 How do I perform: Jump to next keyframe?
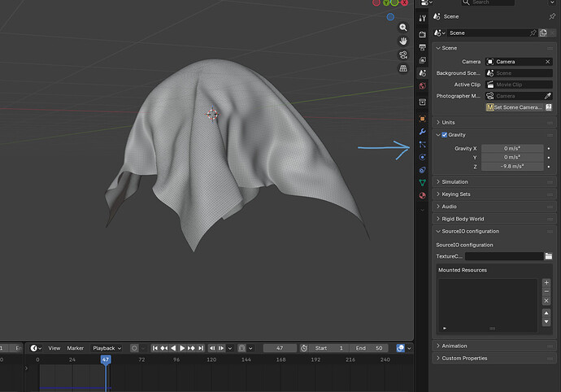click(x=191, y=348)
